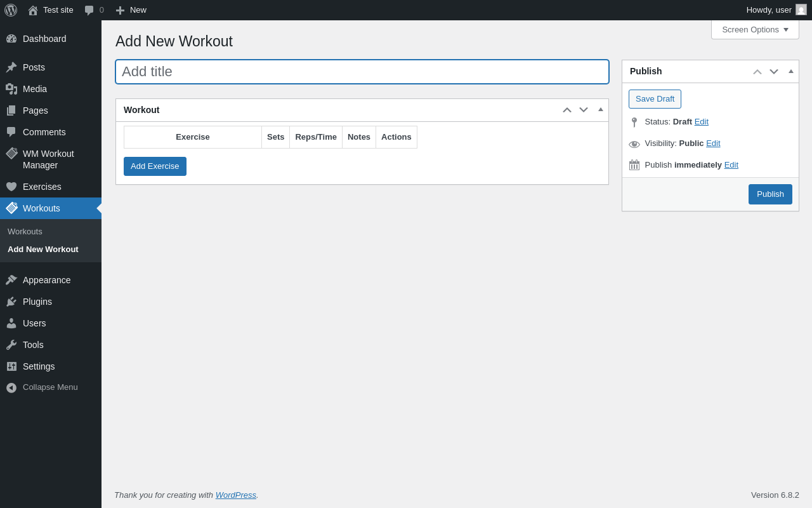Open the Pages menu item
Screen dimensions: 812x508
[x=51, y=110]
